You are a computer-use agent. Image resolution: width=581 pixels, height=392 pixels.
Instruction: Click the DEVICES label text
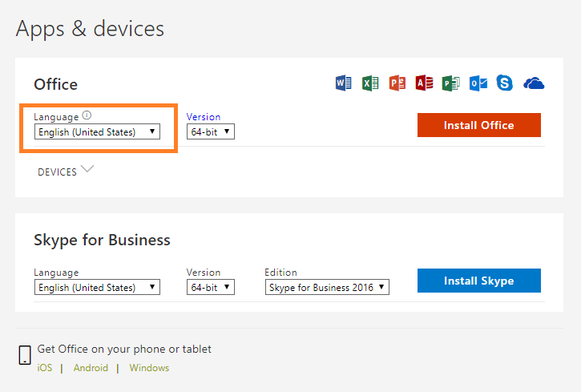tap(58, 172)
